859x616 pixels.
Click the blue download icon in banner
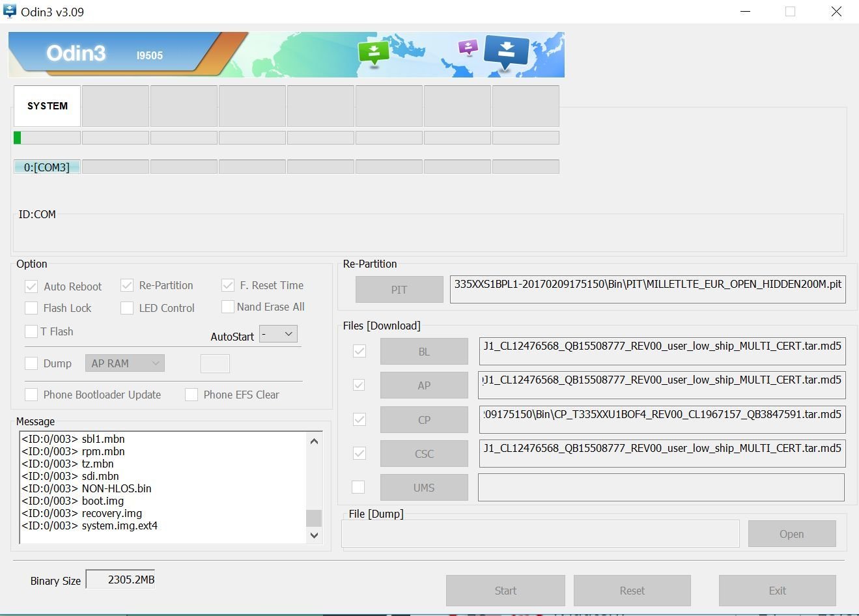[x=507, y=53]
